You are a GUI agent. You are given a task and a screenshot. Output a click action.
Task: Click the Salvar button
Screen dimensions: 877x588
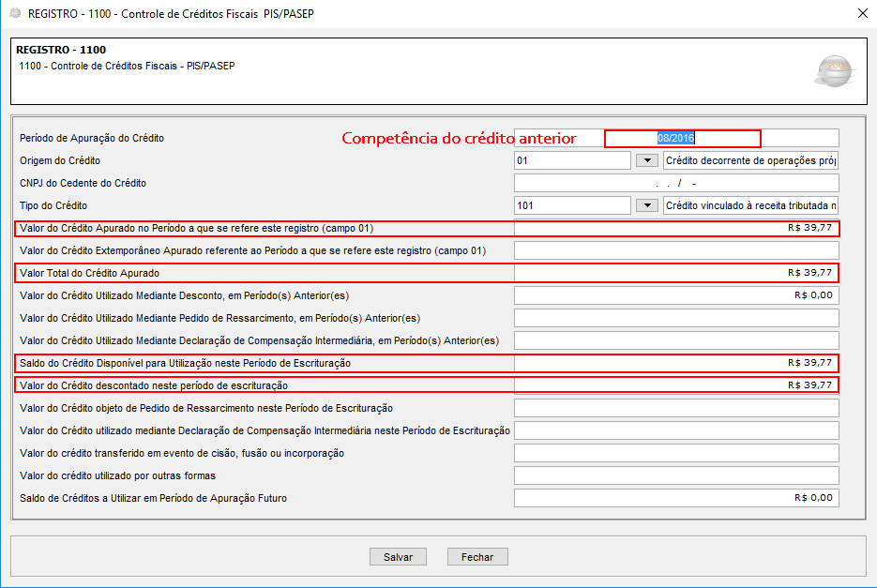coord(398,557)
